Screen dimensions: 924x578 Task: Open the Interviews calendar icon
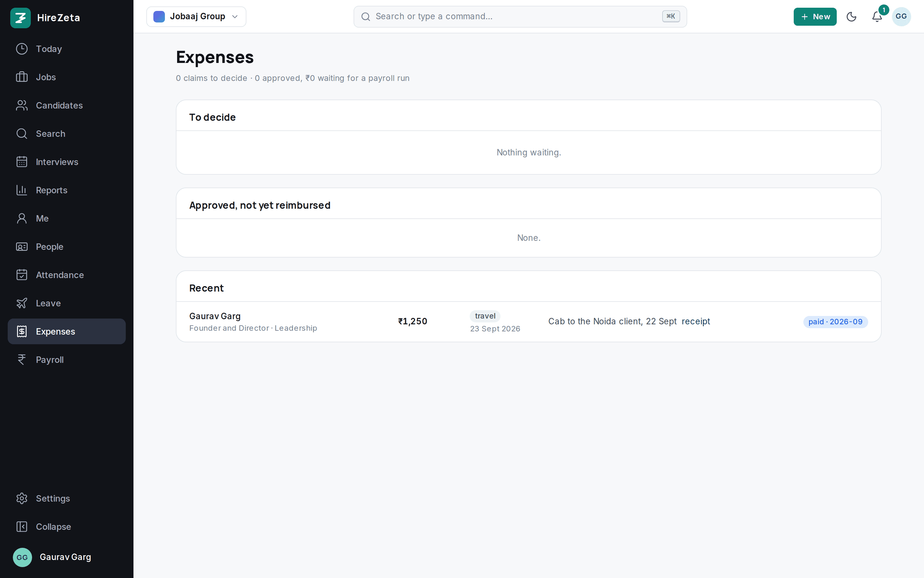(22, 162)
